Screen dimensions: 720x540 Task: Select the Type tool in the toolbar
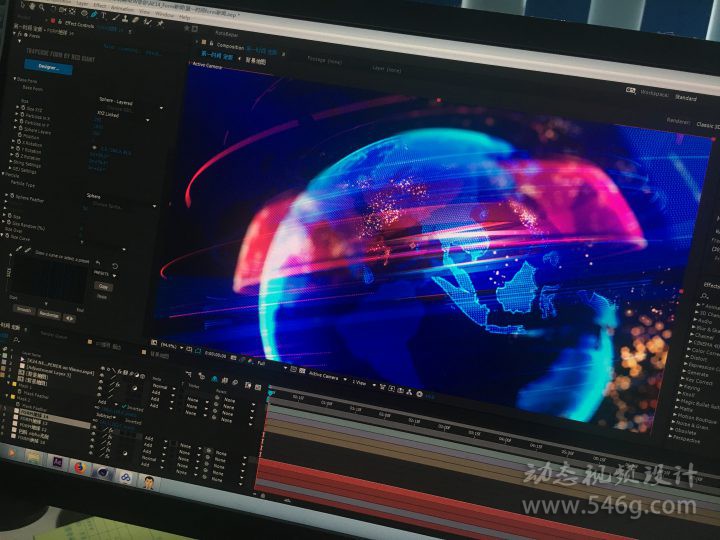104,15
